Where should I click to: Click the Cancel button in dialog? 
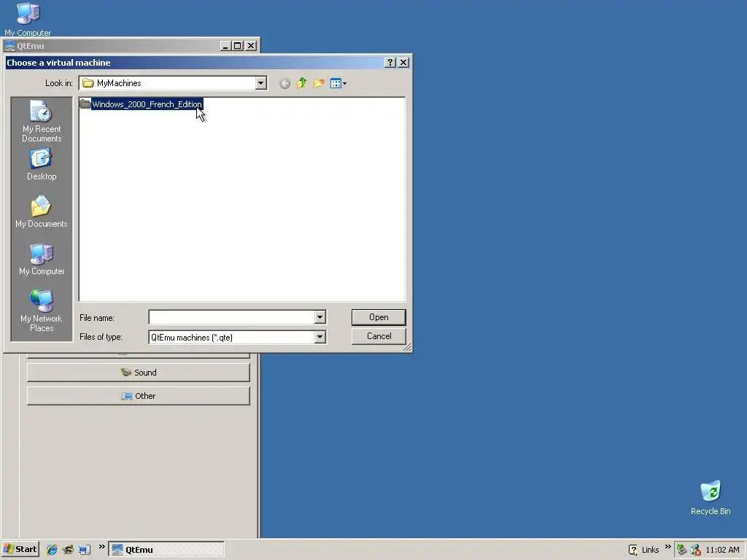tap(379, 336)
